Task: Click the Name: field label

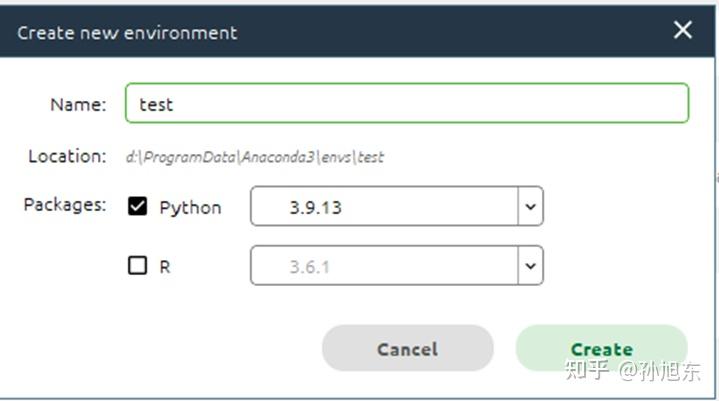Action: pyautogui.click(x=77, y=104)
